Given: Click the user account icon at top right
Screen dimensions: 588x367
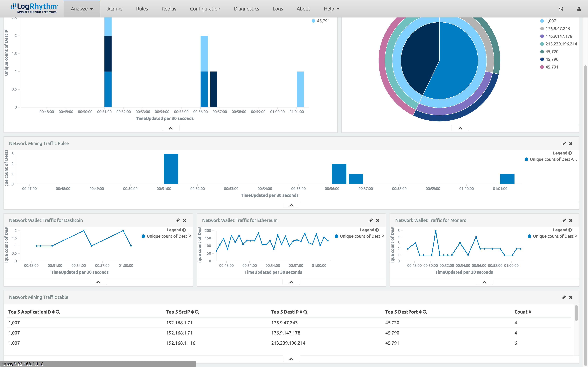Looking at the screenshot, I should click(579, 9).
